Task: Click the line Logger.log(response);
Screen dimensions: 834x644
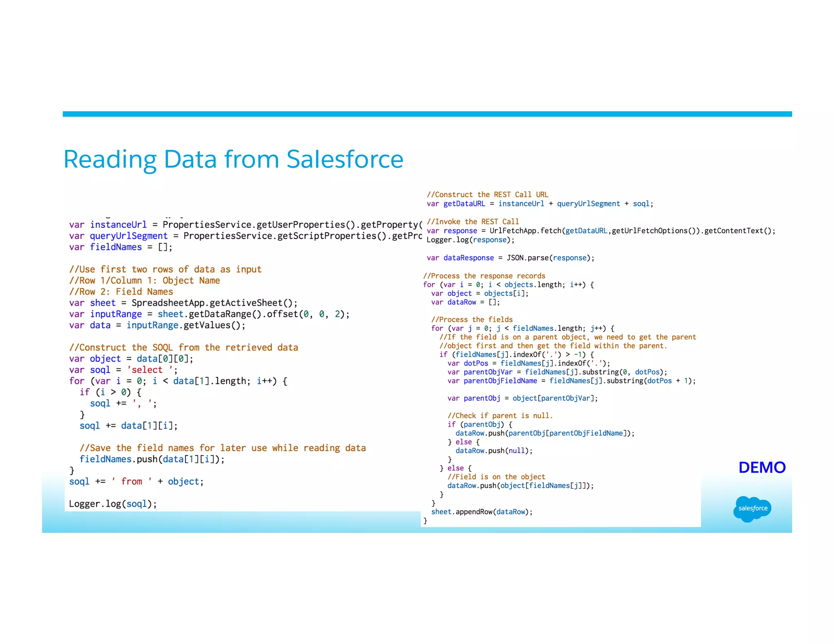Action: point(470,240)
